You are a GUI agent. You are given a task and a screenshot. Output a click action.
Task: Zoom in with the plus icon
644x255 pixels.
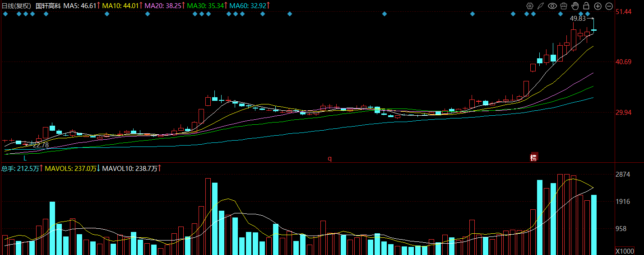tap(598, 6)
